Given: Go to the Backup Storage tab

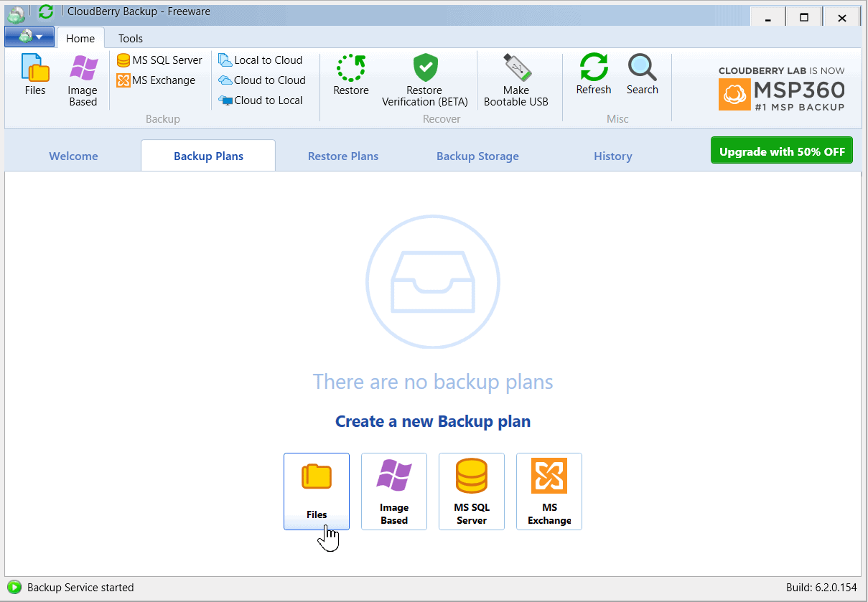Looking at the screenshot, I should pyautogui.click(x=477, y=156).
